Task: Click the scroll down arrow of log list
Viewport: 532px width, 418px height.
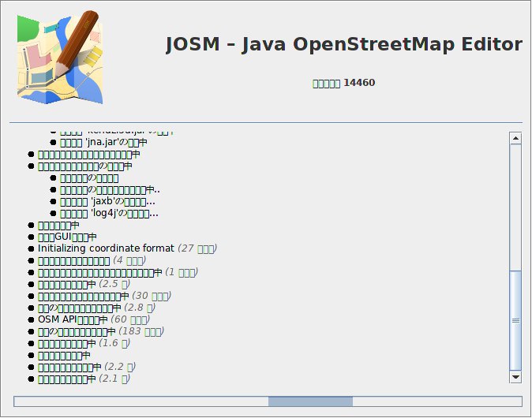Action: point(515,377)
